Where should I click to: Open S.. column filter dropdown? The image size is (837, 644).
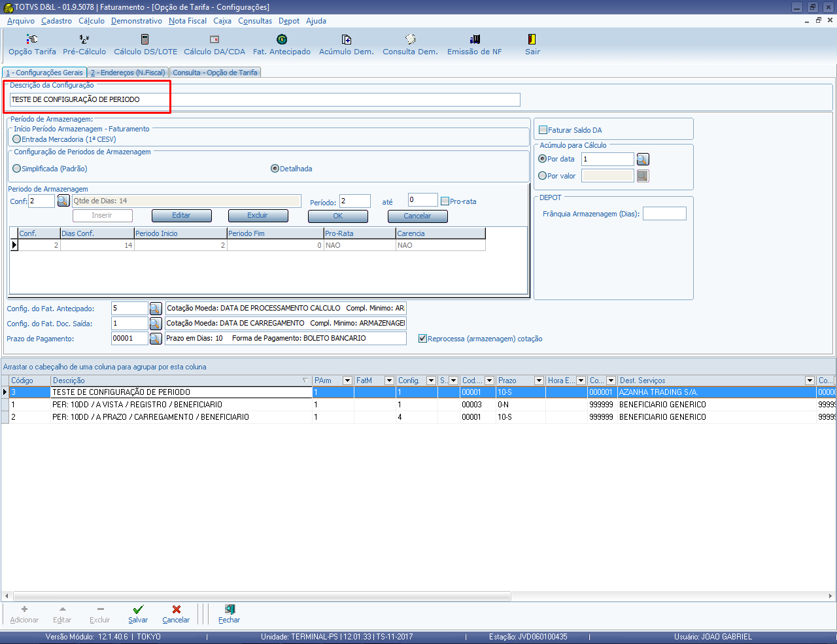(x=453, y=381)
